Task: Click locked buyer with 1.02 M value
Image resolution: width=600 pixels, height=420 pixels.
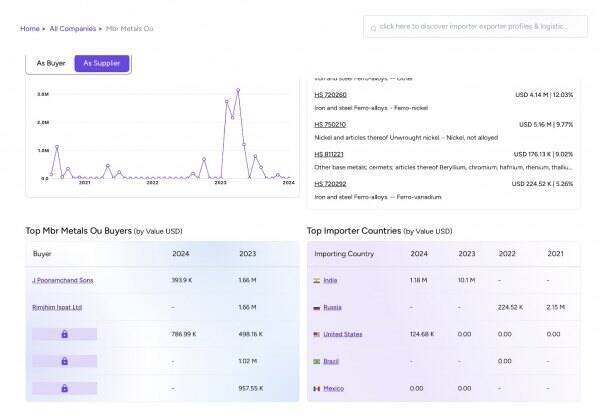Action: (64, 361)
